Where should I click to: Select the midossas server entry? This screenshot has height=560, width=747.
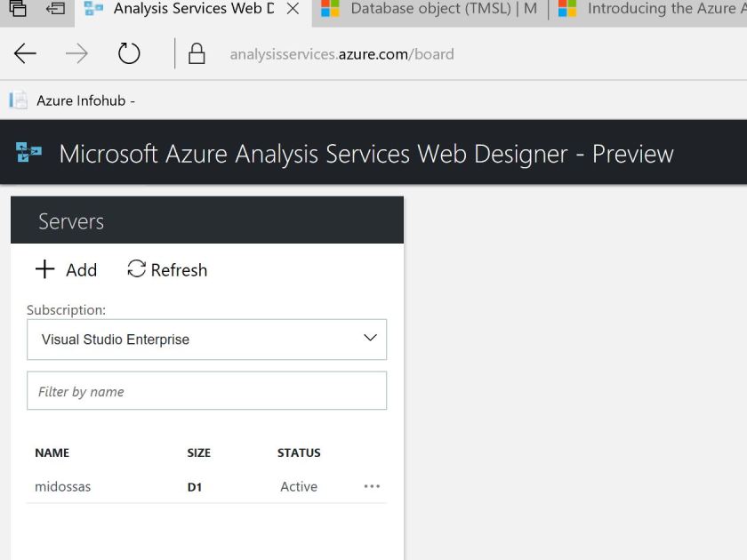pyautogui.click(x=62, y=486)
